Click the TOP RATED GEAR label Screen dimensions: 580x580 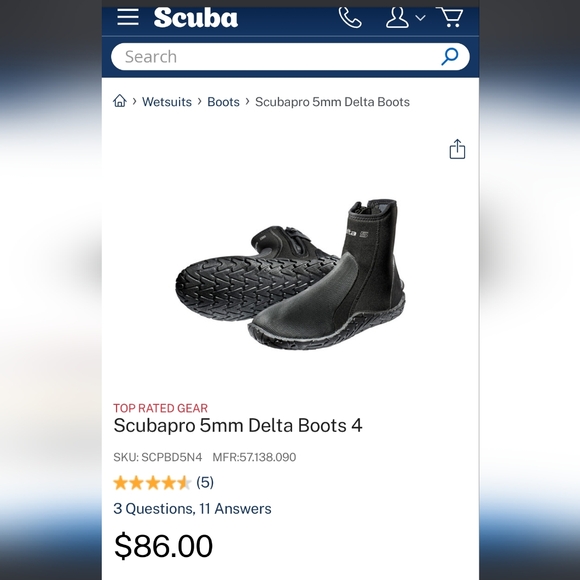(x=161, y=408)
